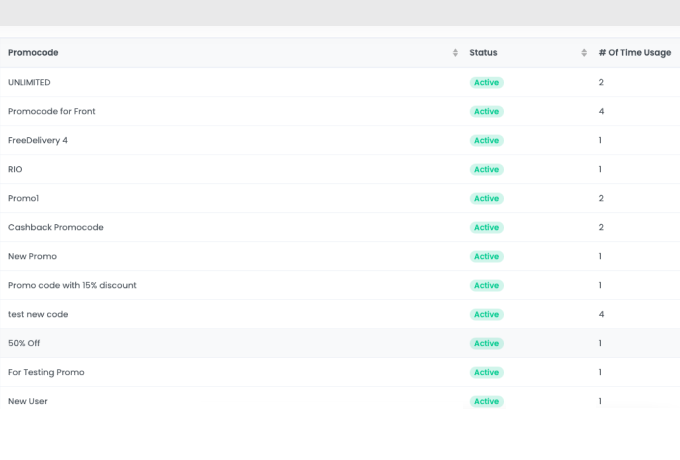Click Active badge for UNLIMITED
Viewport: 680px width, 460px height.
coord(487,82)
